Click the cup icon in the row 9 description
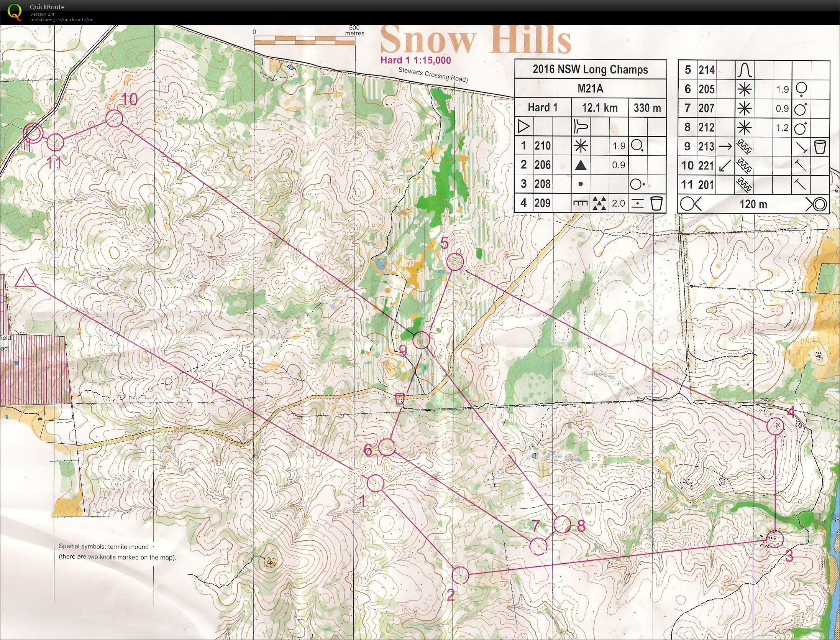 pos(820,146)
